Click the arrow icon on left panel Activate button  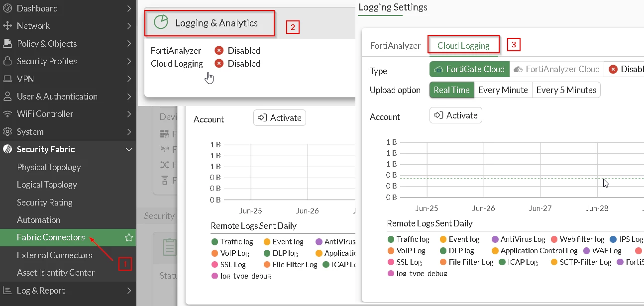(x=262, y=118)
